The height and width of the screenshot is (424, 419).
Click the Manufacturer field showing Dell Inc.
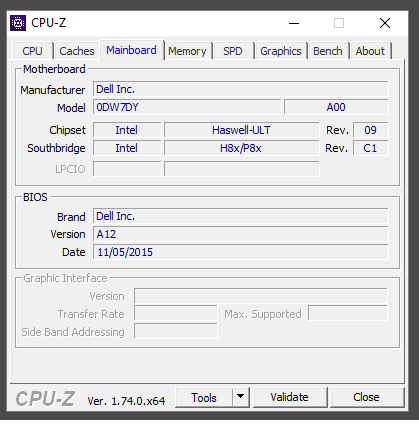point(241,89)
